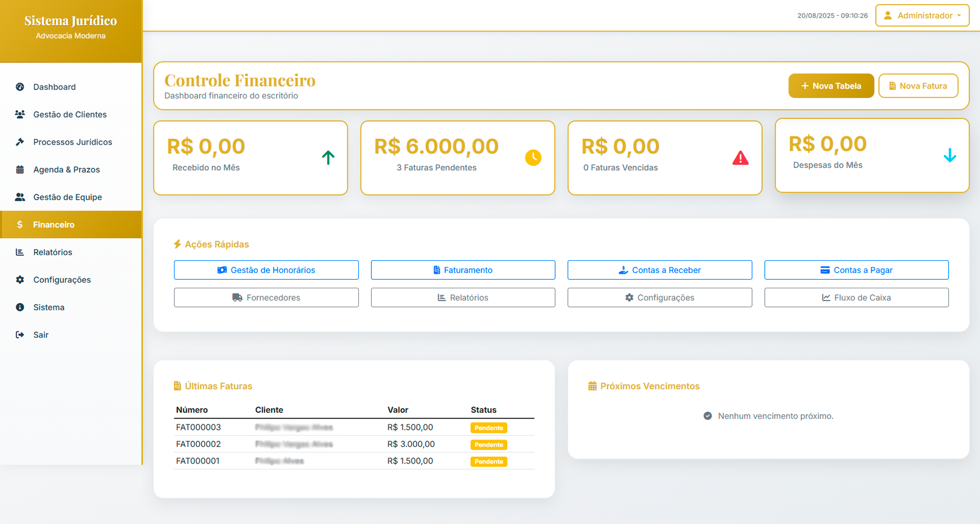This screenshot has width=980, height=524.
Task: Click the dollar sign icon for Financeiro
Action: point(20,225)
